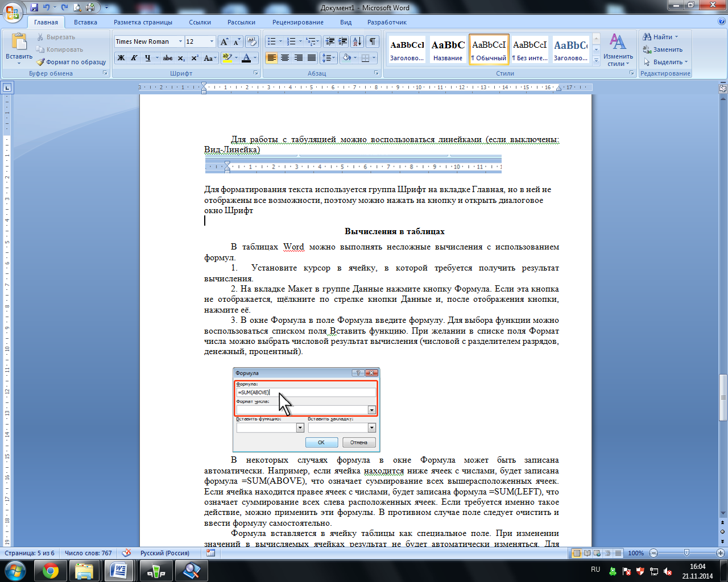Click the vertical scrollbar thumb
The height and width of the screenshot is (582, 728).
[x=723, y=397]
